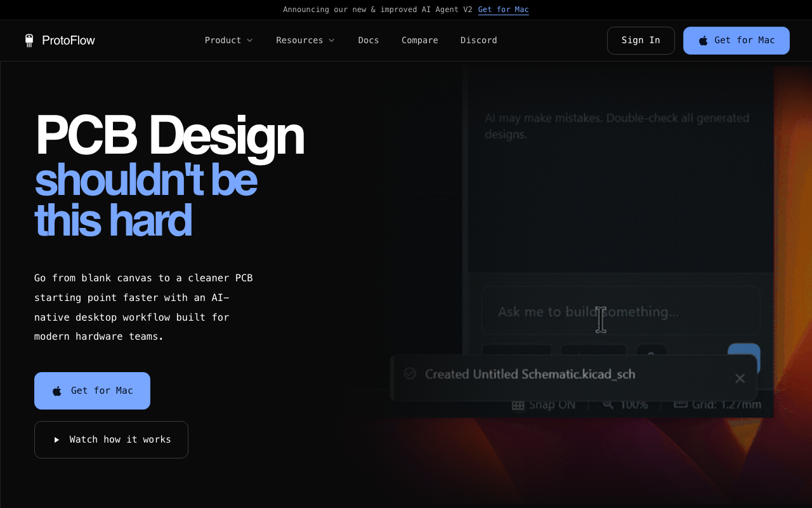Click the 100% zoom magnifier indicator
This screenshot has width=812, height=508.
(625, 404)
